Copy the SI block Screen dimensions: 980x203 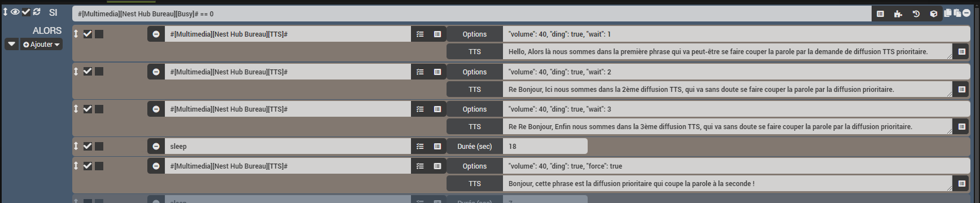948,13
